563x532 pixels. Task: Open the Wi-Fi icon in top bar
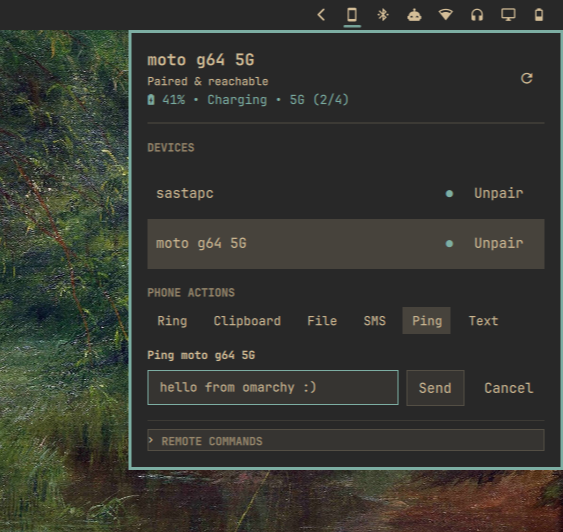446,15
